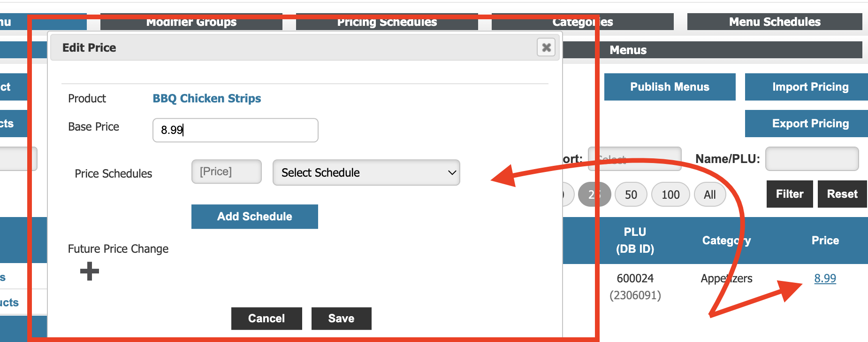Show All items per page
868x342 pixels.
(x=709, y=194)
